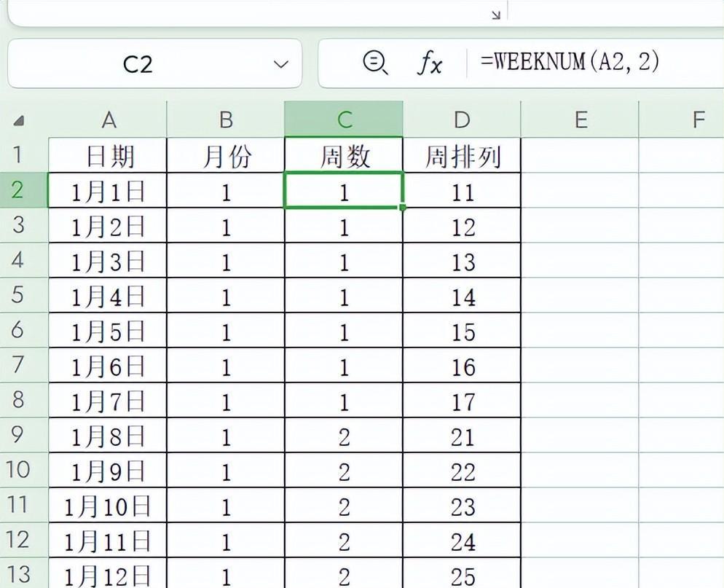The width and height of the screenshot is (724, 588).
Task: Click the 月份 cell in the 1月10日 row
Action: 226,506
